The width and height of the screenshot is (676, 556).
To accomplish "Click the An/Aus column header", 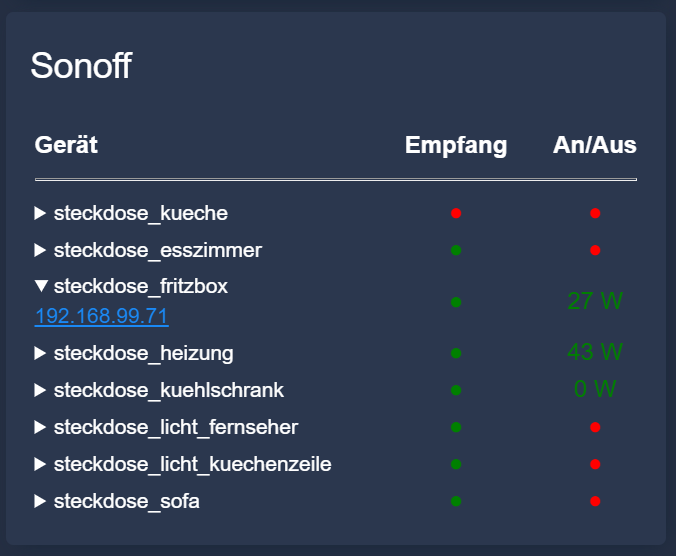I will (595, 145).
